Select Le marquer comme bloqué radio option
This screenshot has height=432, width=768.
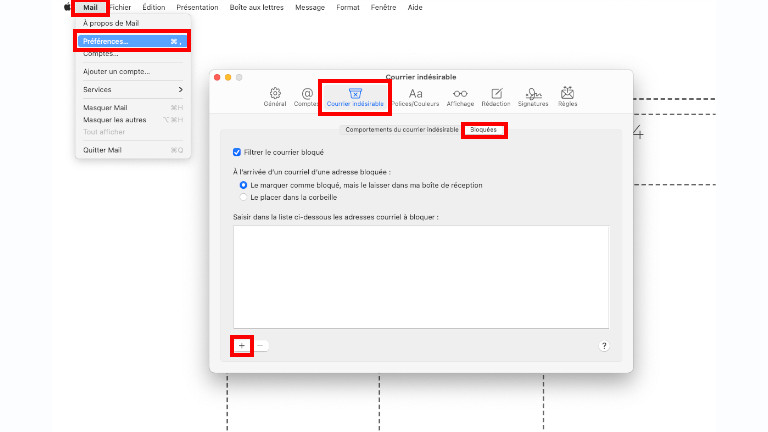click(243, 185)
